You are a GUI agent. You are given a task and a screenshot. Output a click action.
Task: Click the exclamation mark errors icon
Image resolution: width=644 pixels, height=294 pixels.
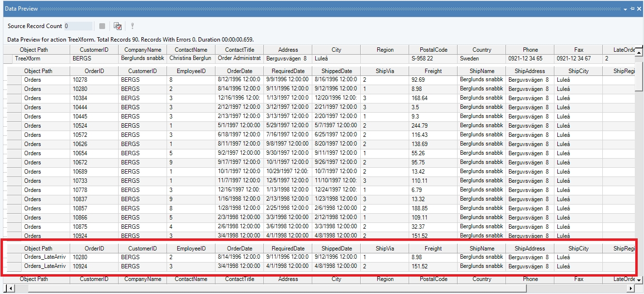click(x=132, y=26)
